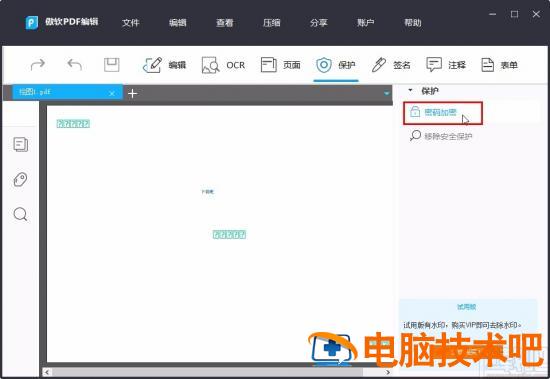Viewport: 550px width, 379px height.
Task: Minimize the application window
Action: pos(492,14)
